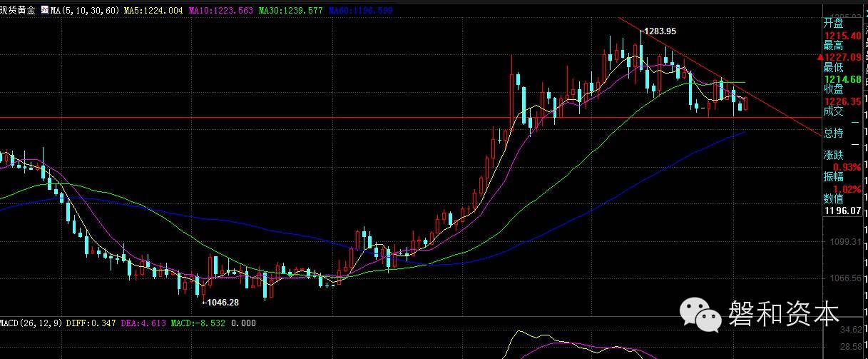Click the 1066.56 price axis label

845,278
